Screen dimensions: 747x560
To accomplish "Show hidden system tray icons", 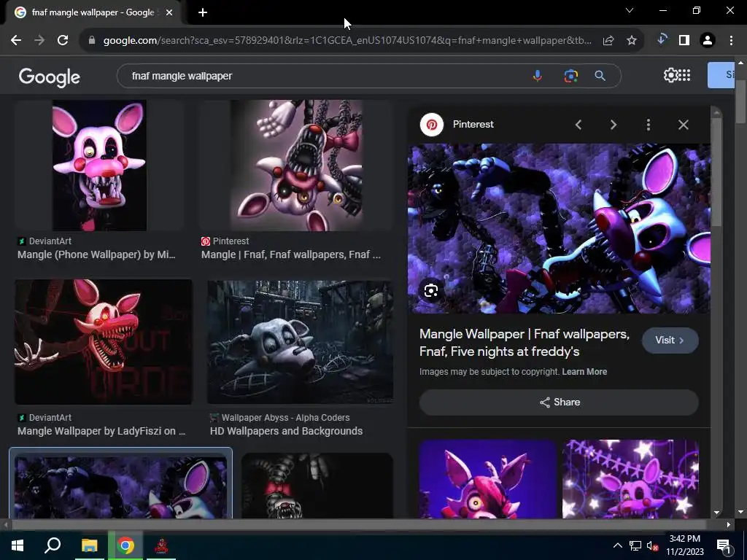I will (x=617, y=545).
